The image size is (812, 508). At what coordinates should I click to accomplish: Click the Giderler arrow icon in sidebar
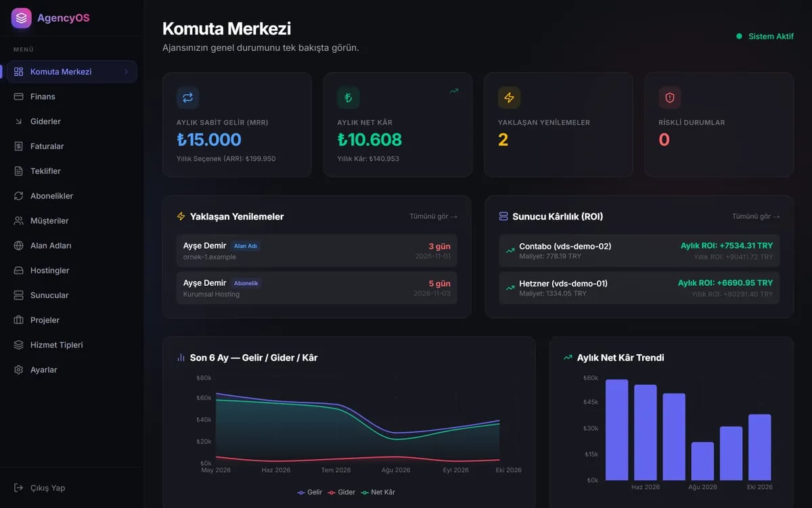coord(19,121)
